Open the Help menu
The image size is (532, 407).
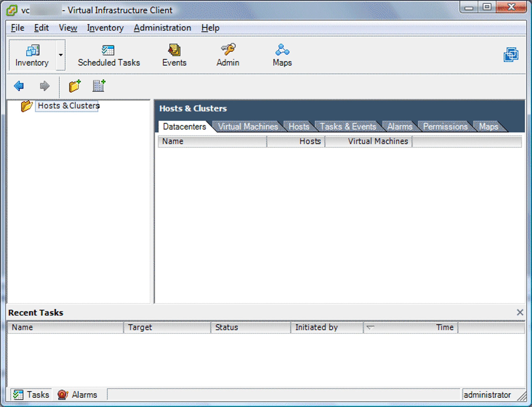210,28
